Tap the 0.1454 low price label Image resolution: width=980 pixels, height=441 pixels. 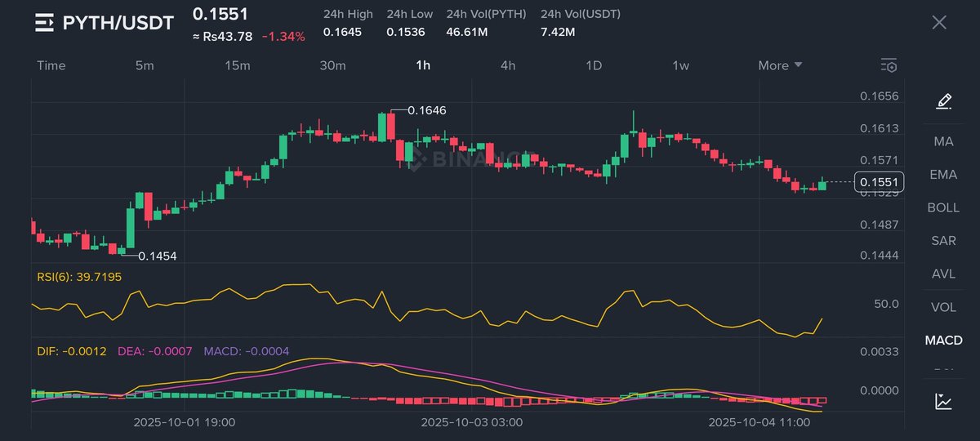[x=158, y=256]
